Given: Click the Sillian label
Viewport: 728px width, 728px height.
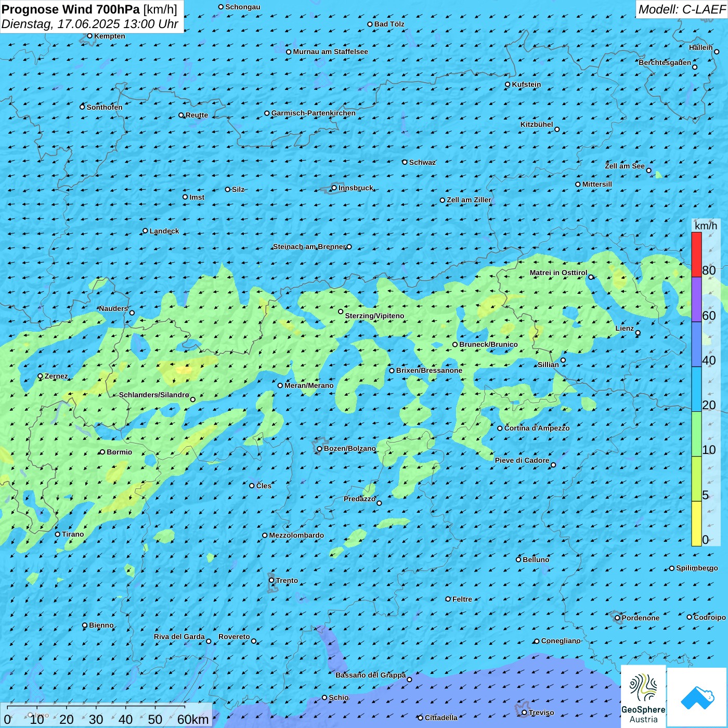Looking at the screenshot, I should pos(548,365).
